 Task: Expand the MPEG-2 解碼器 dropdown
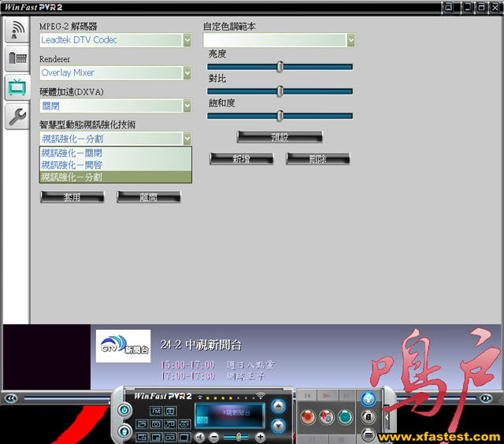[187, 40]
